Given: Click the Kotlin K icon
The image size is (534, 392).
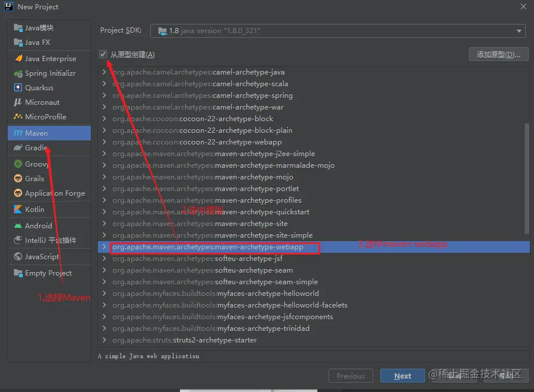Looking at the screenshot, I should click(18, 209).
